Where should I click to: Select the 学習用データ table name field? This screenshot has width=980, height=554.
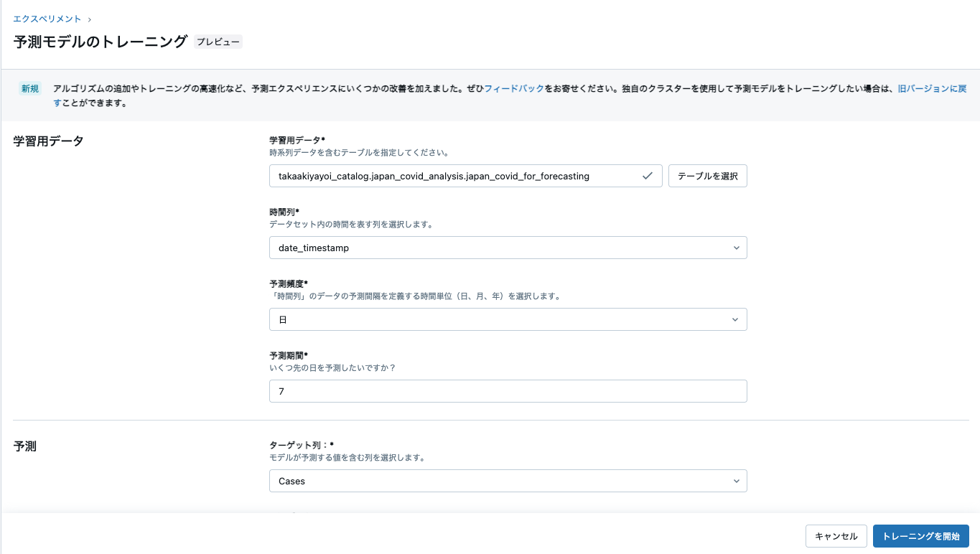pos(459,176)
